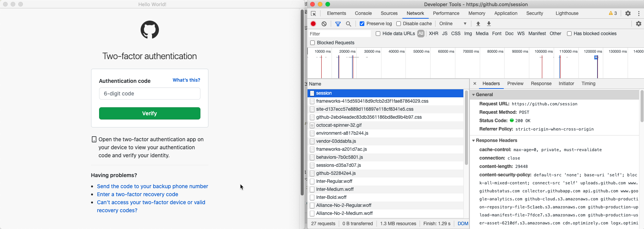Open DevTools settings gear in tab bar
The width and height of the screenshot is (644, 229).
[628, 13]
